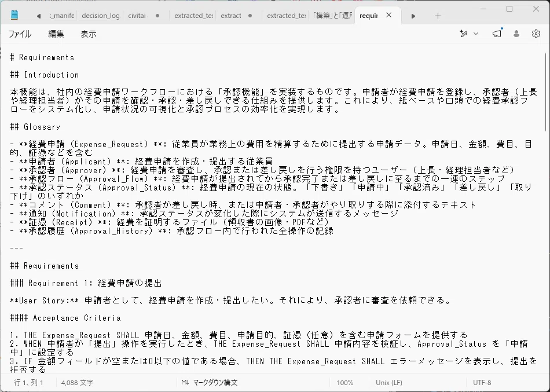
Task: Click the '## Glossary' heading
Action: (35, 127)
